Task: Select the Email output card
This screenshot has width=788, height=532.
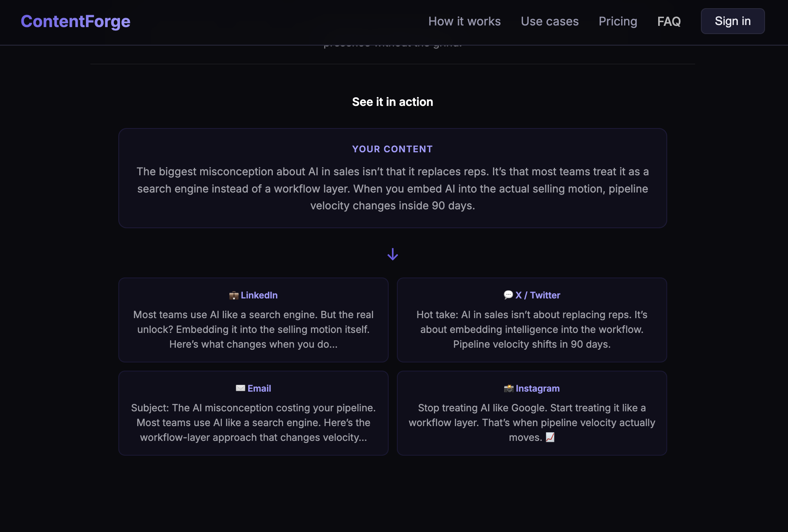Action: 253,413
